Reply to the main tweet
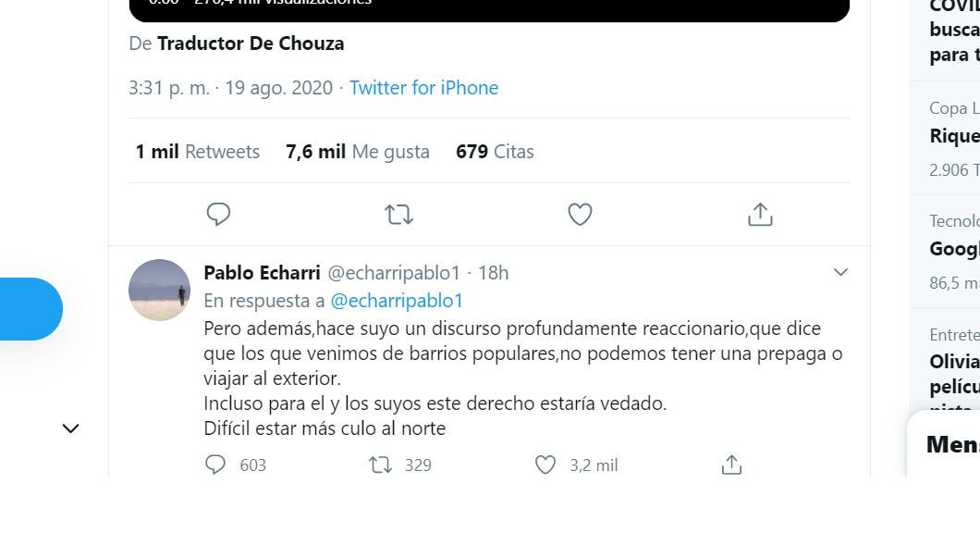The width and height of the screenshot is (980, 533). click(x=218, y=215)
